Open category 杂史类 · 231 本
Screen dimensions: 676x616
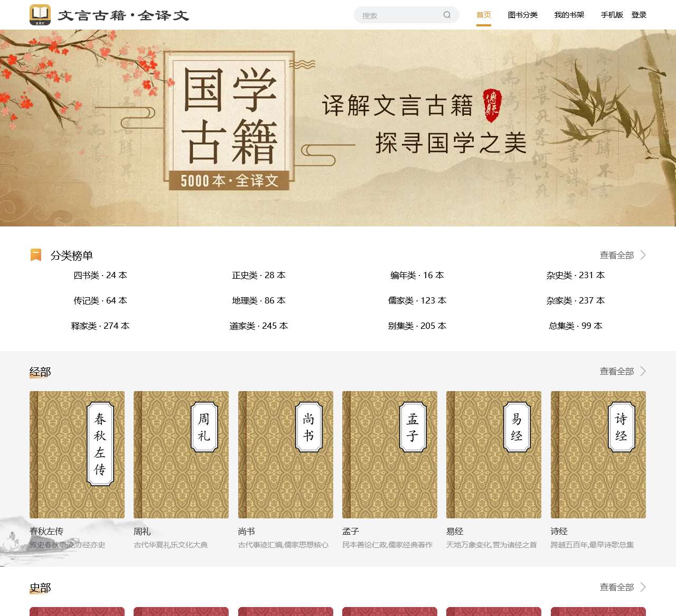coord(576,275)
